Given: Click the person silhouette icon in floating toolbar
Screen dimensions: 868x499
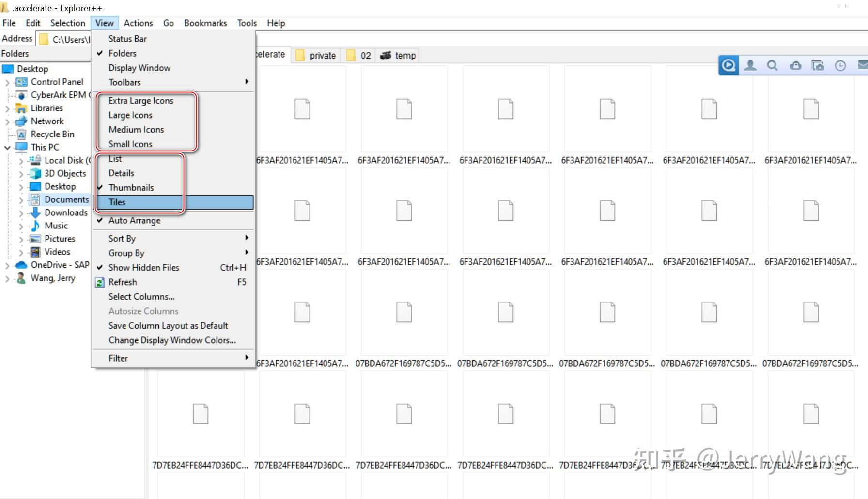Looking at the screenshot, I should (x=750, y=65).
